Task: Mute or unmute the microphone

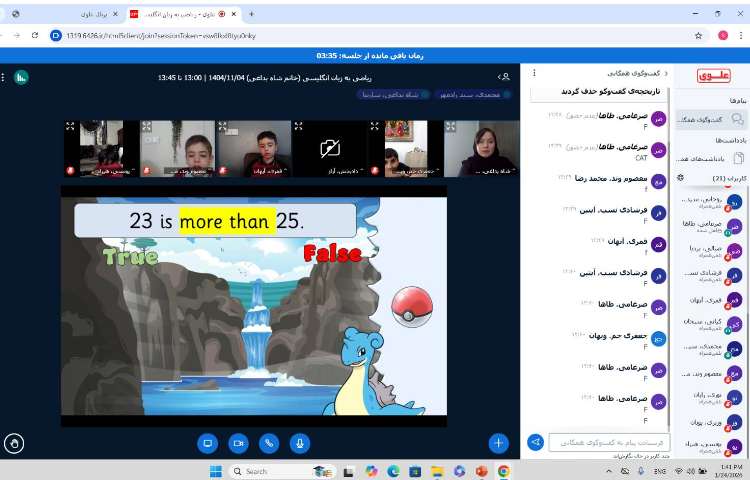Action: point(299,442)
